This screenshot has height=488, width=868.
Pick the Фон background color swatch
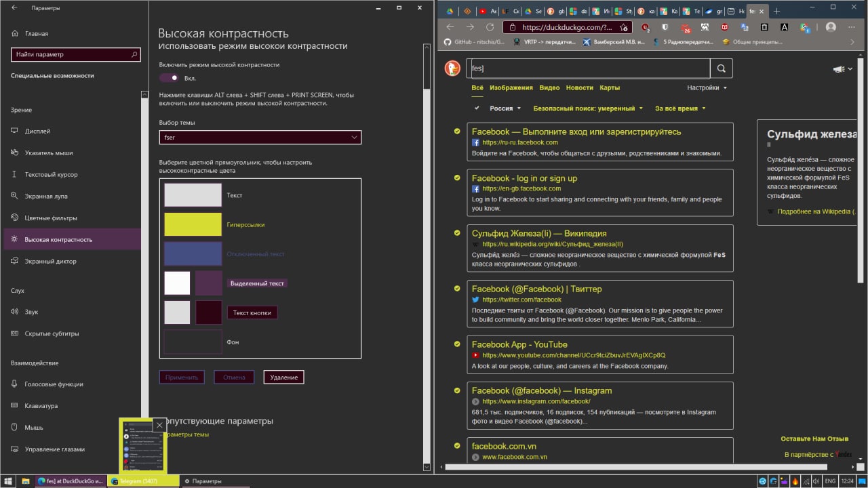click(193, 342)
